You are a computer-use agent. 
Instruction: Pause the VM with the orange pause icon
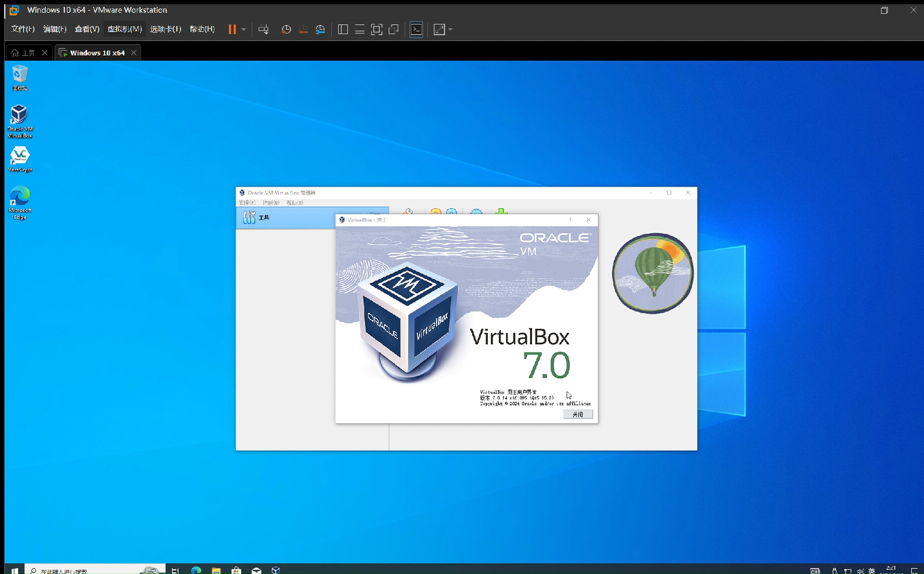[232, 29]
